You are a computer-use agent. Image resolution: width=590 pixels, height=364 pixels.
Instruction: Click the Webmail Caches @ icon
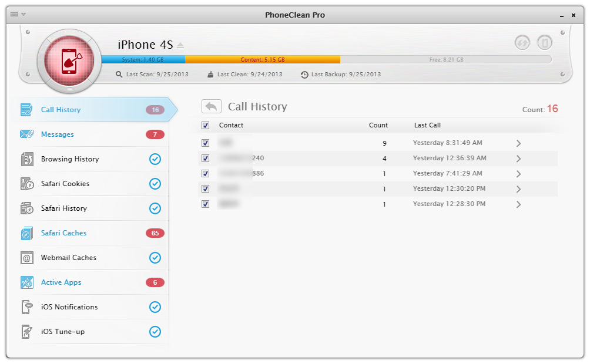click(27, 258)
